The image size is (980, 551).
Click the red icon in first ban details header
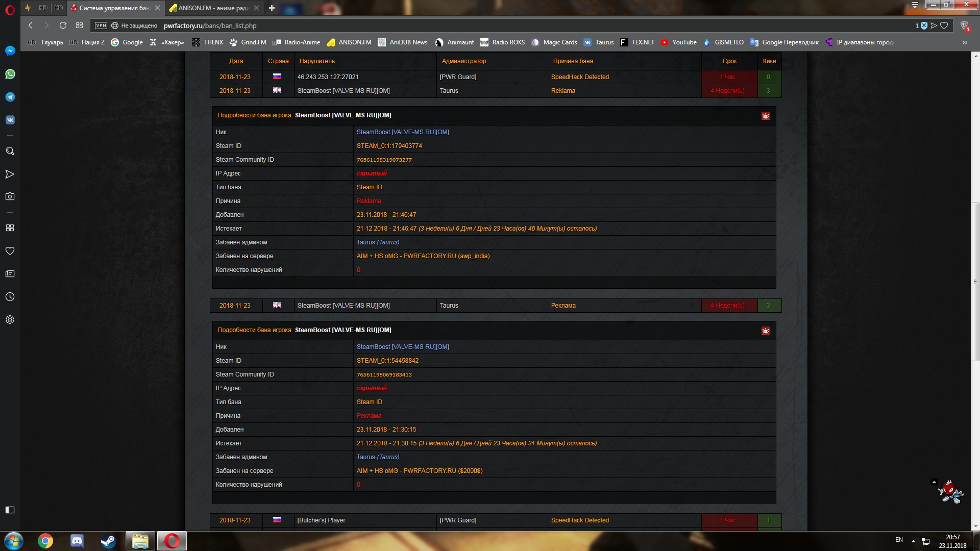point(765,116)
